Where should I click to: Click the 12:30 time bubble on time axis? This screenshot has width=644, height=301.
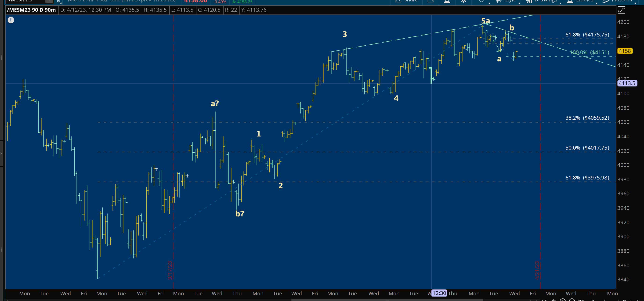(x=439, y=293)
